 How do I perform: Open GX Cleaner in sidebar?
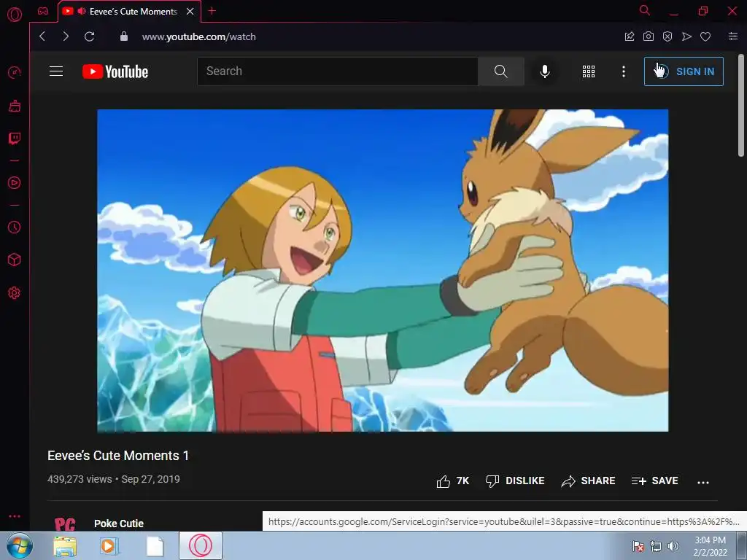click(15, 106)
